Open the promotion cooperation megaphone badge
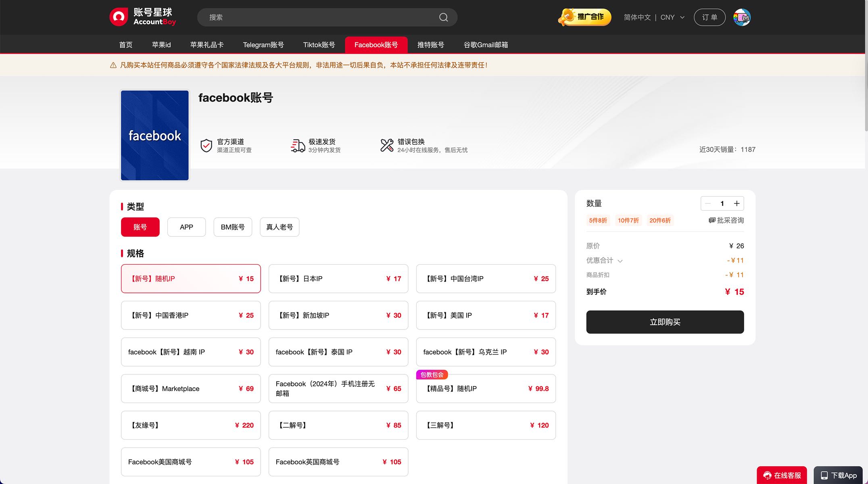The height and width of the screenshot is (484, 868). (x=584, y=17)
